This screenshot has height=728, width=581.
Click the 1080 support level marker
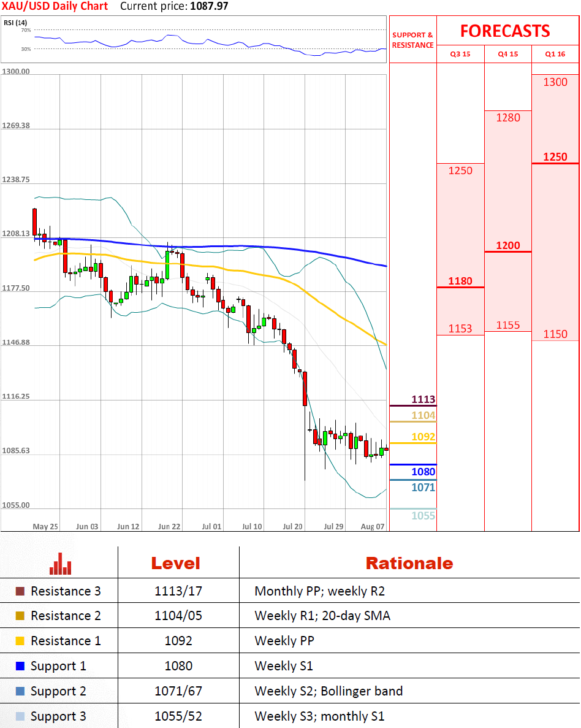point(423,472)
